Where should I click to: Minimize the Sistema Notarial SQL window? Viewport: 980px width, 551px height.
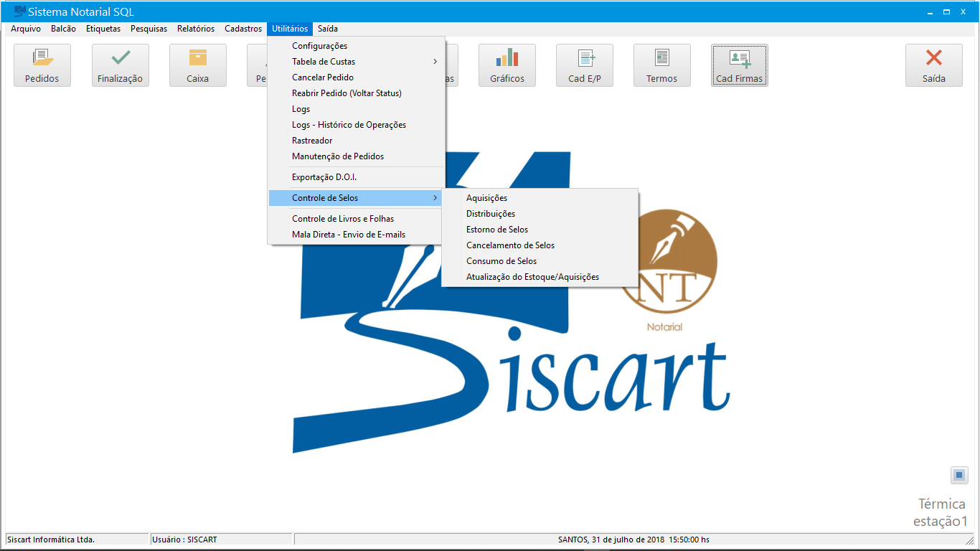[930, 11]
